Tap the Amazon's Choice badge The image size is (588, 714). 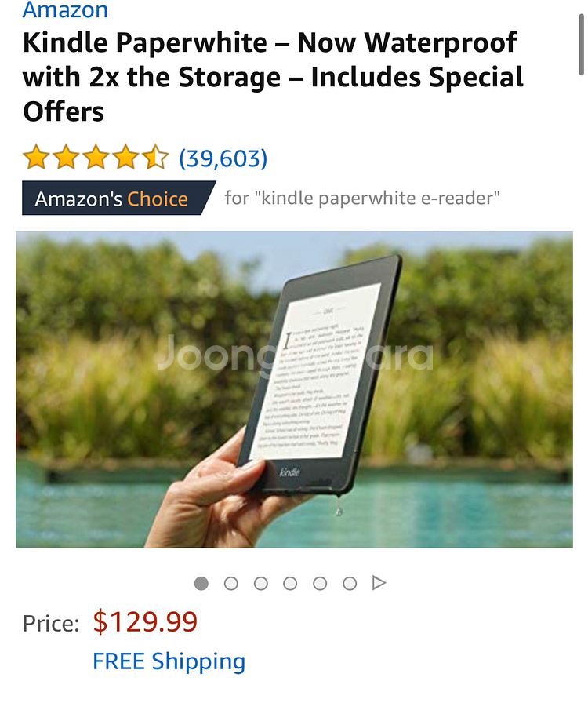[x=118, y=198]
